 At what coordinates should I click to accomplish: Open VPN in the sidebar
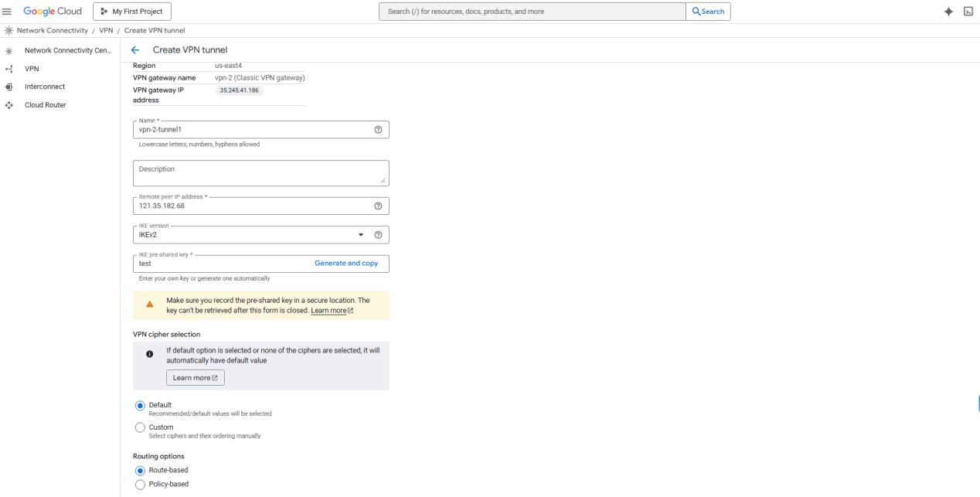[x=31, y=69]
